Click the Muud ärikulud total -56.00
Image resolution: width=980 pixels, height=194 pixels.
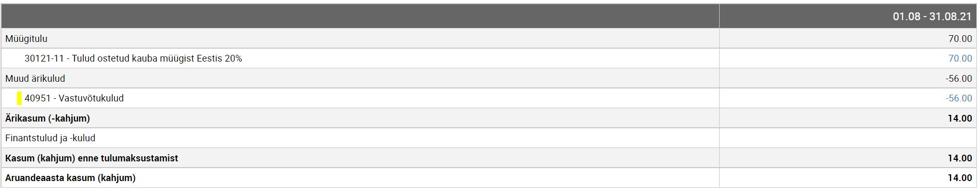pos(959,79)
